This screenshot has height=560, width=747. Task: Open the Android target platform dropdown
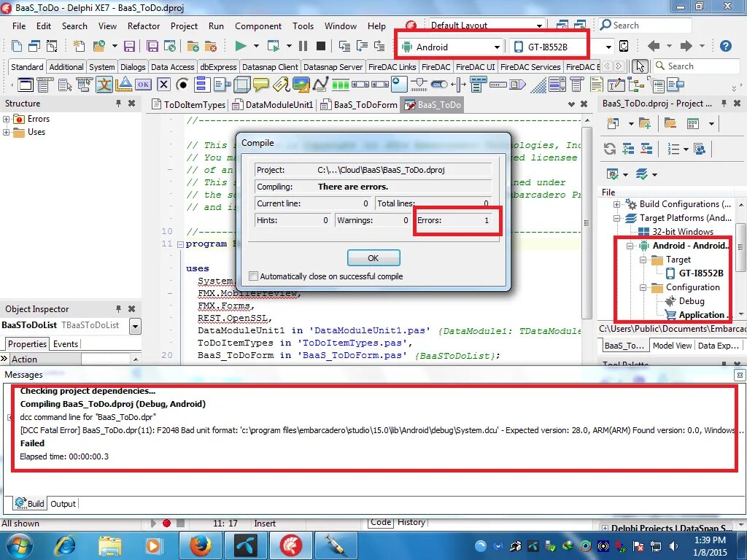coord(496,47)
